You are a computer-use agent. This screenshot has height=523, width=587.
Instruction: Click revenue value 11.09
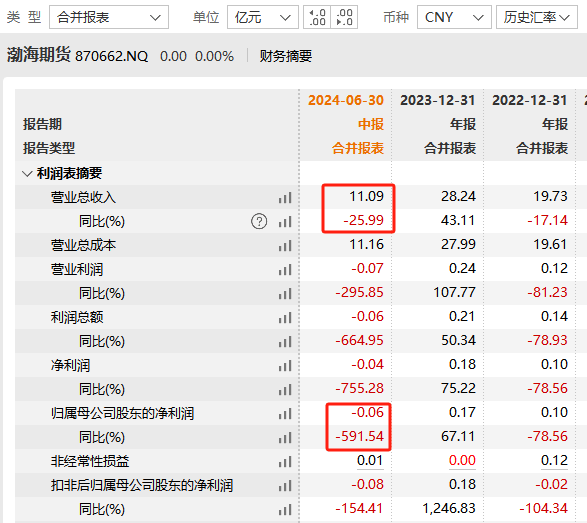coord(367,196)
